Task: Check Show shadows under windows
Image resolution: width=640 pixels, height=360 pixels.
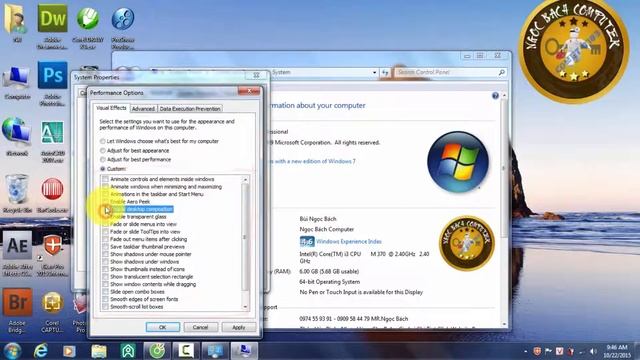Action: [x=105, y=262]
